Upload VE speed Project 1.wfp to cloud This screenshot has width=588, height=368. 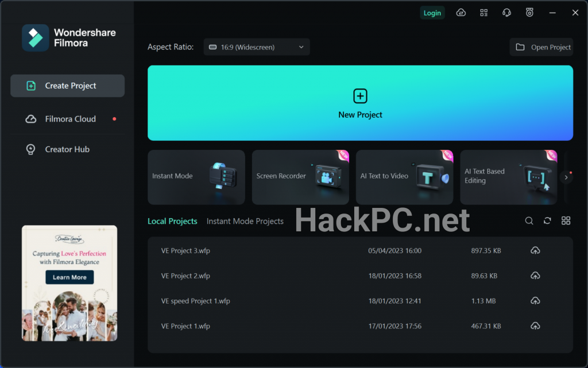[x=535, y=301]
